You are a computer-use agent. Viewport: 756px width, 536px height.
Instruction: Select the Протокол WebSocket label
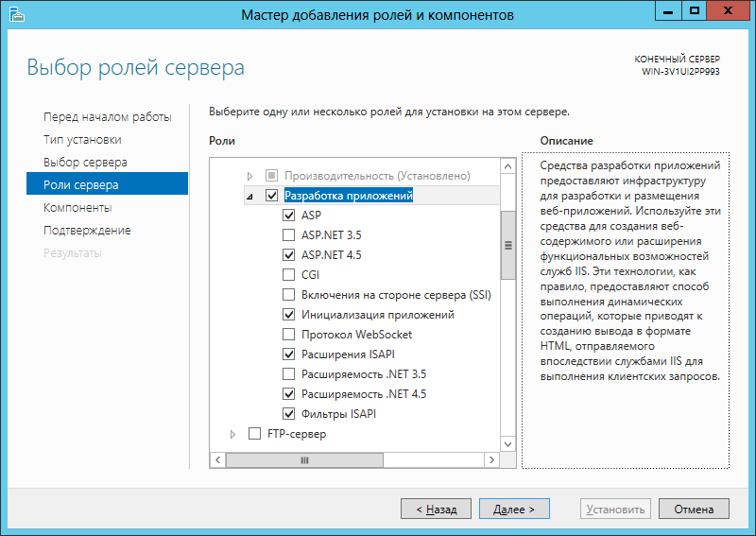coord(357,335)
